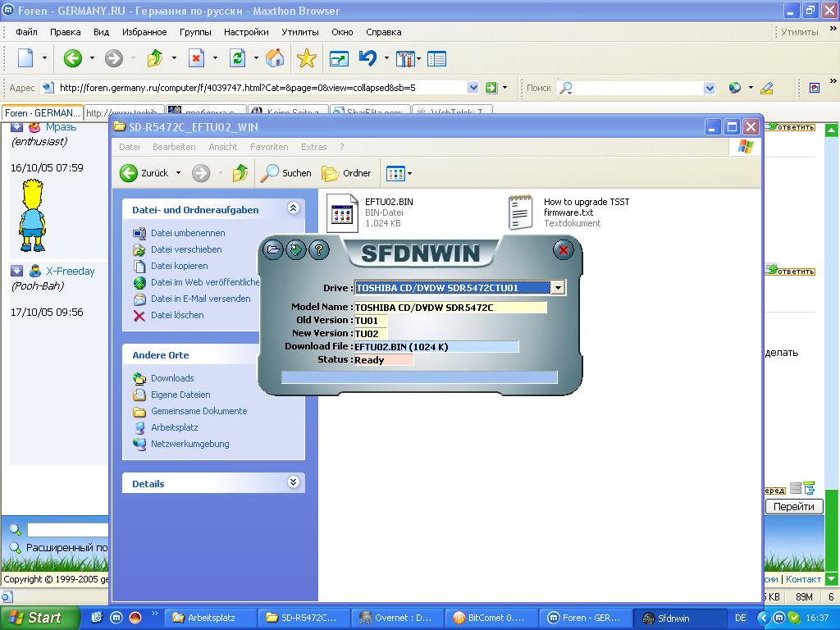
Task: Open the Файл menu in Maxthon
Action: point(26,32)
